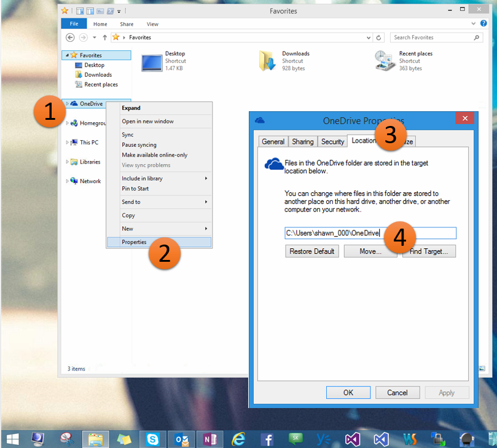The image size is (497, 448).
Task: Expand the Homegroup tree node
Action: click(x=67, y=123)
